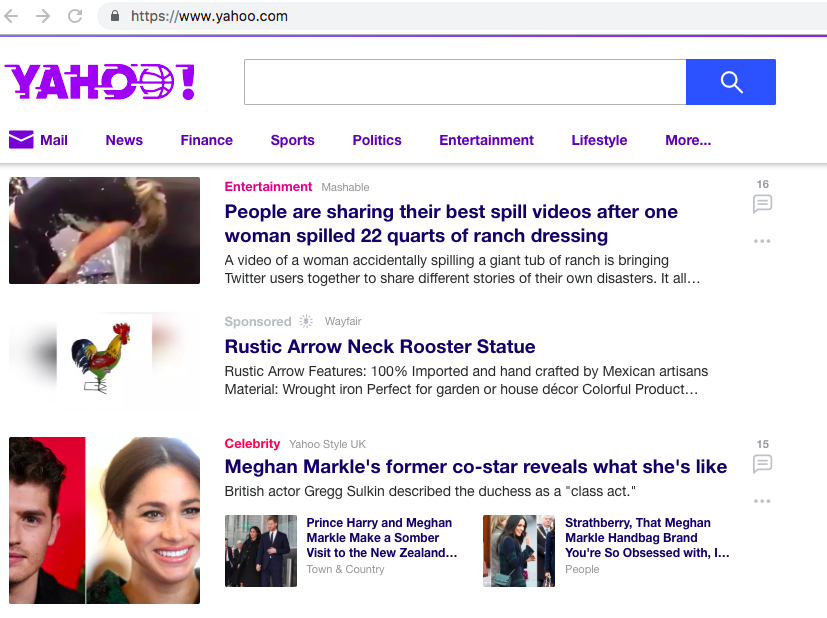The height and width of the screenshot is (618, 827).
Task: Reload the page with the refresh icon
Action: click(x=75, y=16)
